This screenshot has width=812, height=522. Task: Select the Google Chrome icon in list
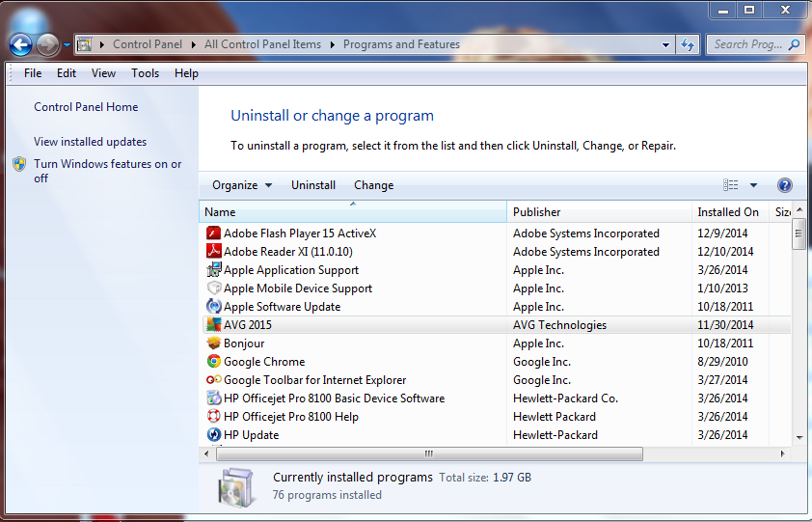pos(214,362)
